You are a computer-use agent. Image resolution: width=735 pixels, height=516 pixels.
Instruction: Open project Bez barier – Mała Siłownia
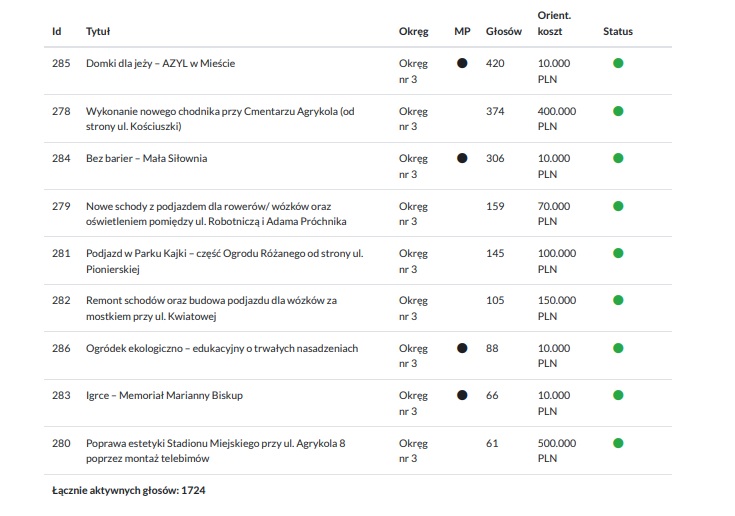pos(147,158)
